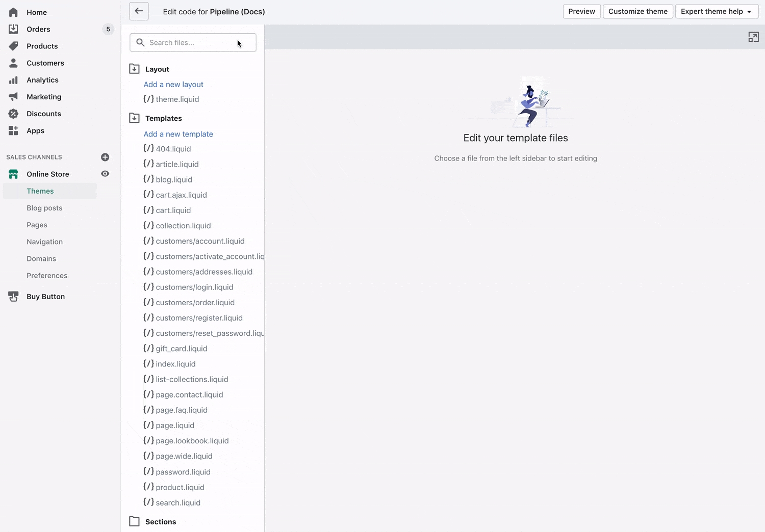The image size is (765, 532).
Task: Collapse the Templates folder
Action: (x=134, y=118)
